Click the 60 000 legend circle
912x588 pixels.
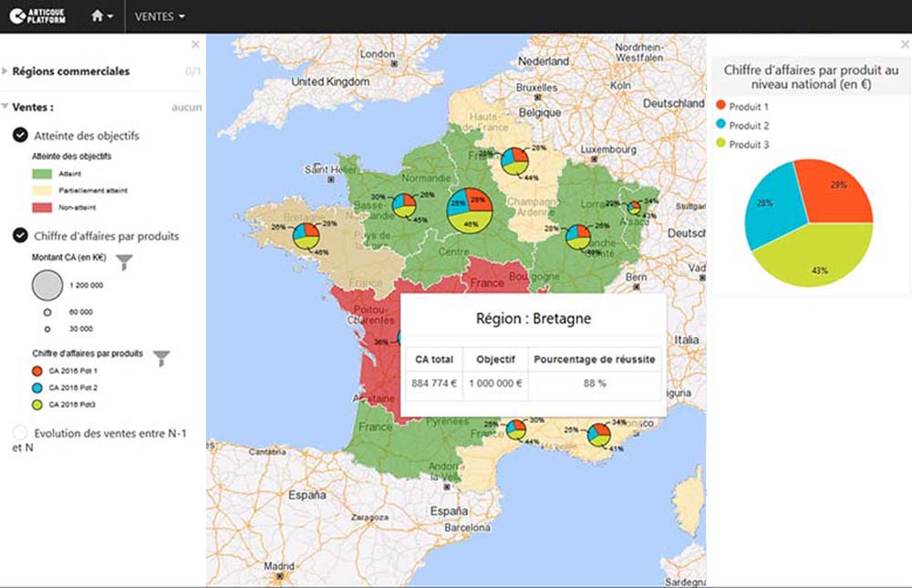coord(47,313)
